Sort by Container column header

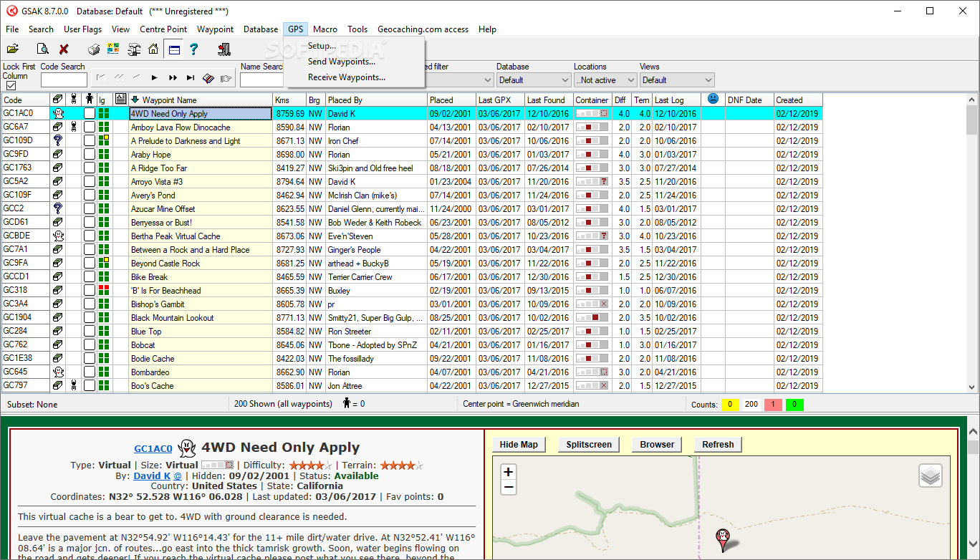pyautogui.click(x=592, y=100)
